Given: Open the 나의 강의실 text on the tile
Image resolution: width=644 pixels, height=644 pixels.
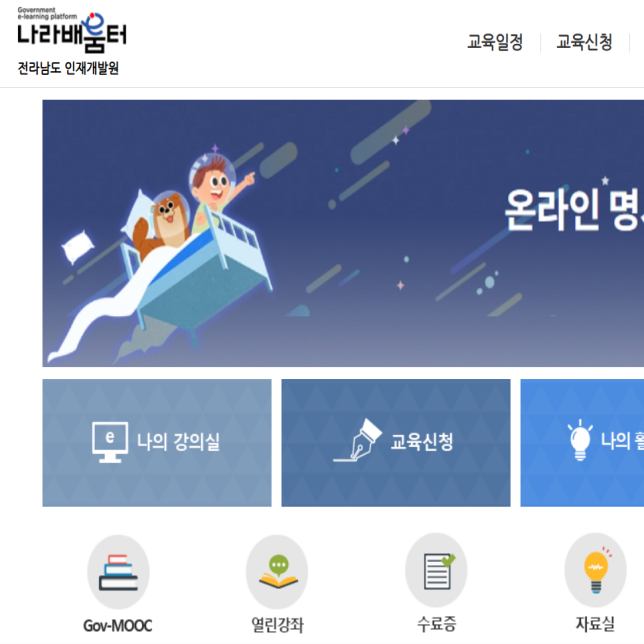Looking at the screenshot, I should coord(178,442).
